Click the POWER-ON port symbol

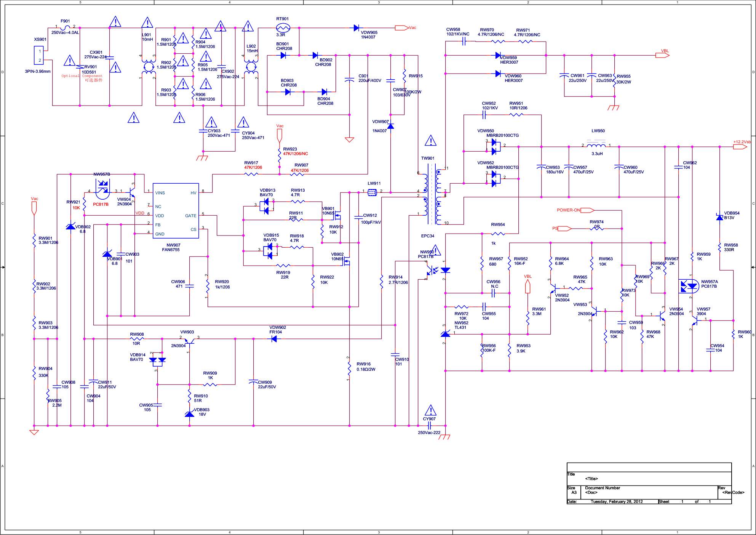[587, 210]
